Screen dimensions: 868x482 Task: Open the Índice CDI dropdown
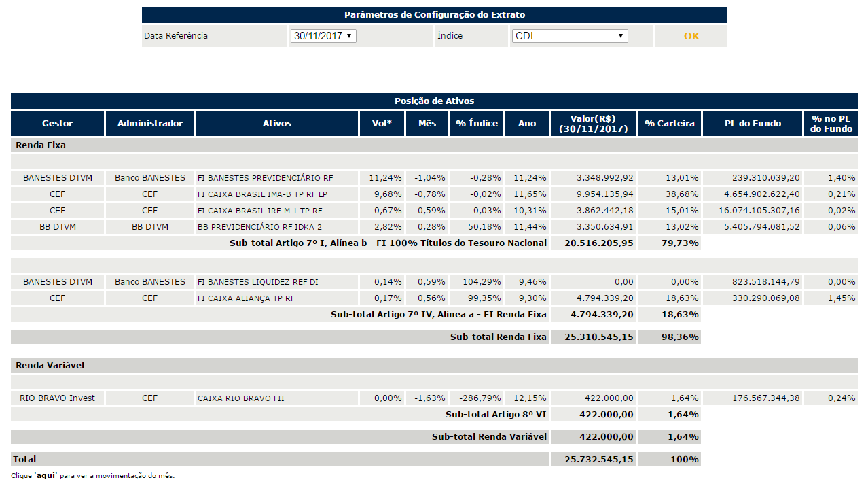click(x=570, y=36)
